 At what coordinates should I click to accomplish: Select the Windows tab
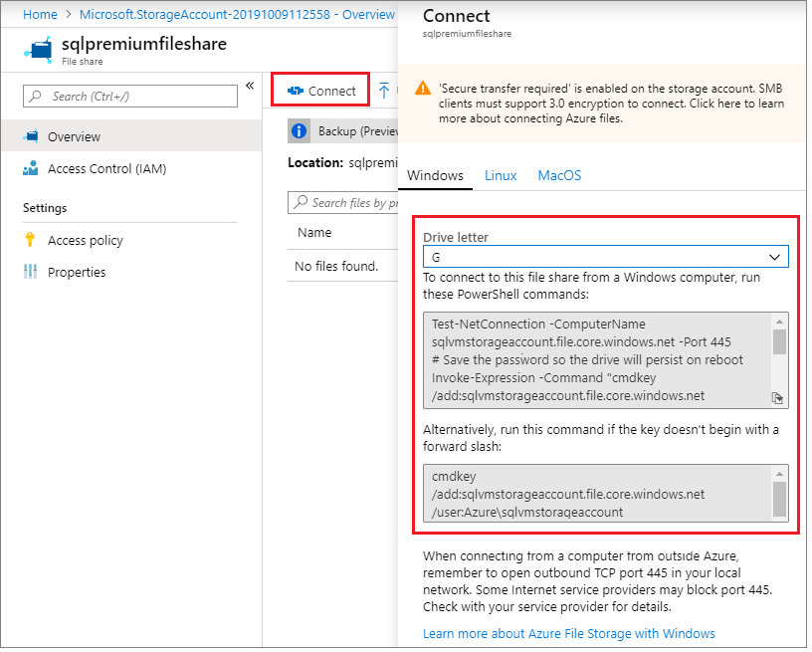(x=435, y=175)
